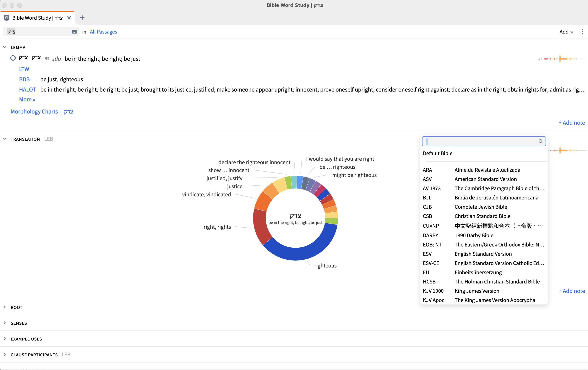The height and width of the screenshot is (370, 588).
Task: Choose ESV English Standard Version
Action: pyautogui.click(x=484, y=254)
